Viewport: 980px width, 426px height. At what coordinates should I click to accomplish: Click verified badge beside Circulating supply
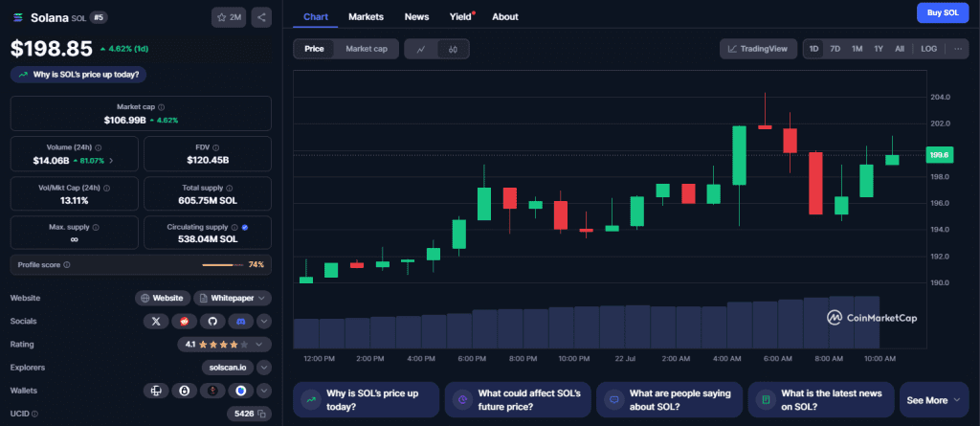[245, 227]
